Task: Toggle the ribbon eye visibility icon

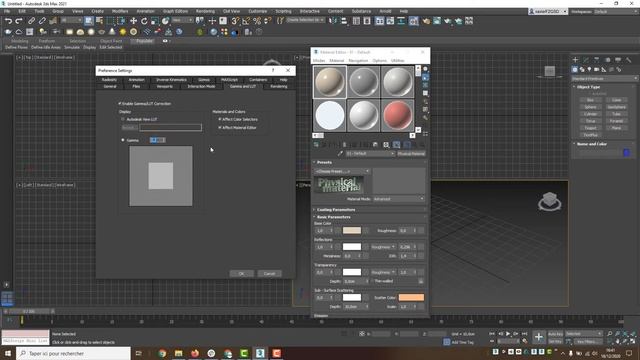Action: [x=165, y=41]
